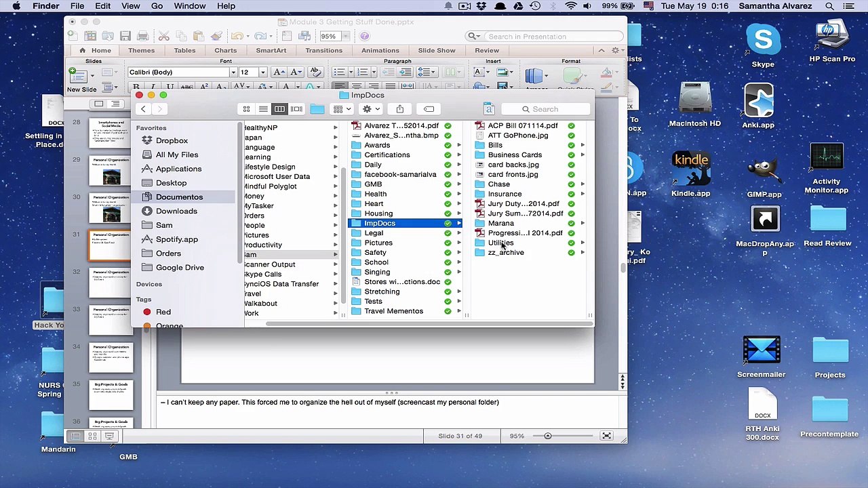The image size is (868, 488).
Task: Select slide 30 thumbnail
Action: [111, 209]
